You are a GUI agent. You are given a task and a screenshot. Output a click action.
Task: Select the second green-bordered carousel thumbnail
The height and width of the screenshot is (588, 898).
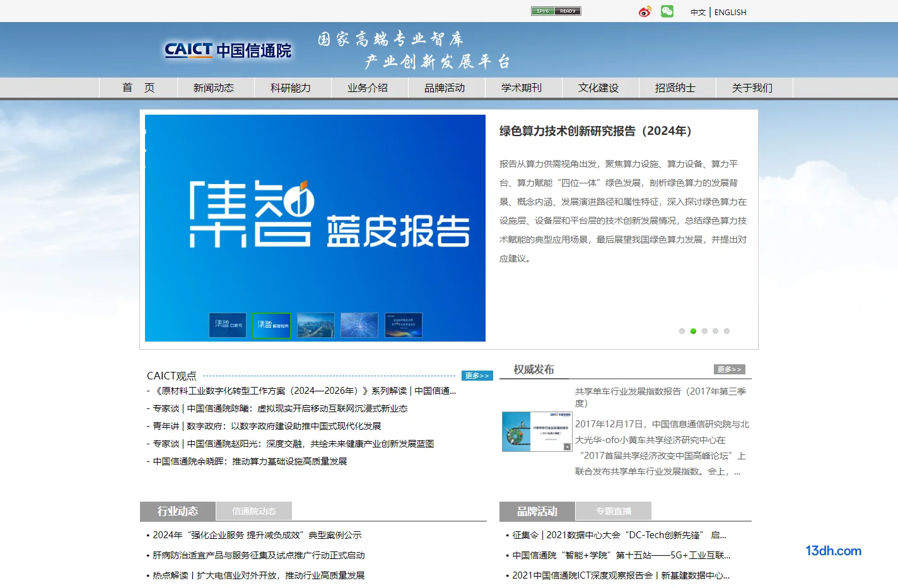coord(272,325)
